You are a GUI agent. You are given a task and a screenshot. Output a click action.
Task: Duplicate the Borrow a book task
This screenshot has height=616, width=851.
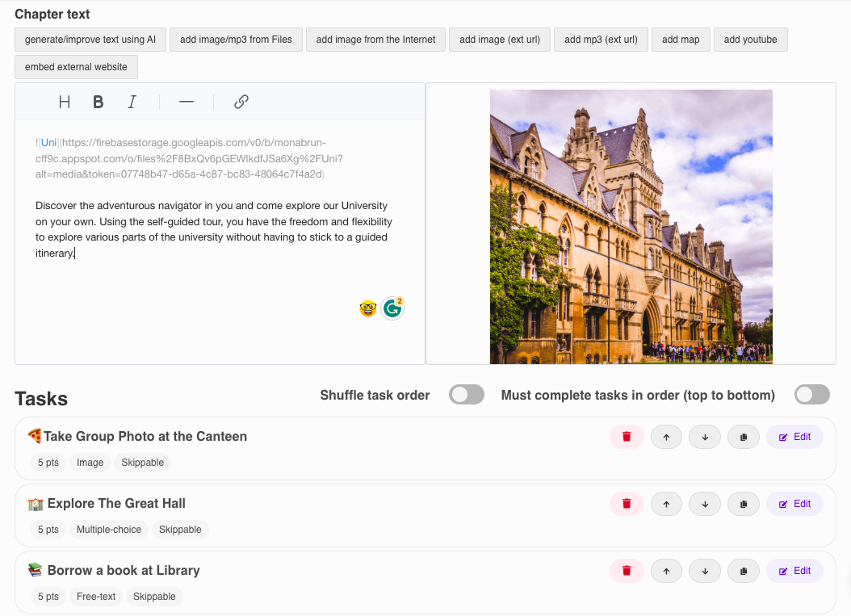point(743,570)
